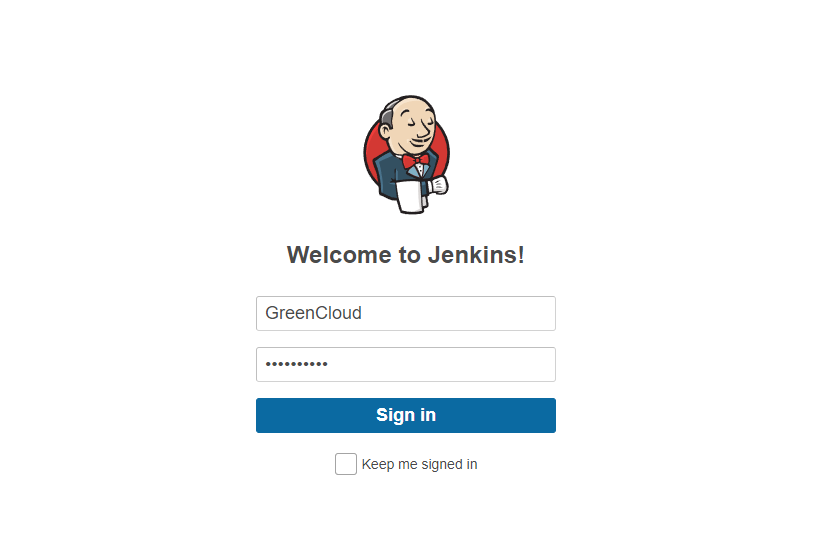Click on the password dots
The width and height of the screenshot is (833, 558).
tap(296, 364)
